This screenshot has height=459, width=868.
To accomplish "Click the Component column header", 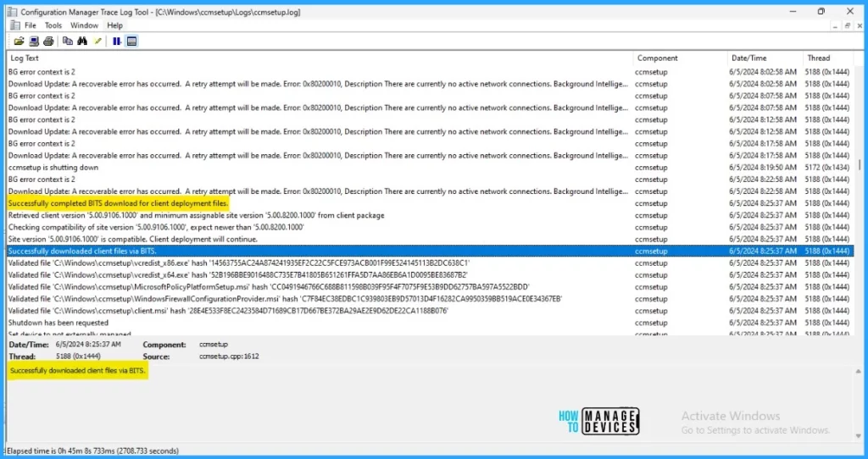I will point(681,58).
